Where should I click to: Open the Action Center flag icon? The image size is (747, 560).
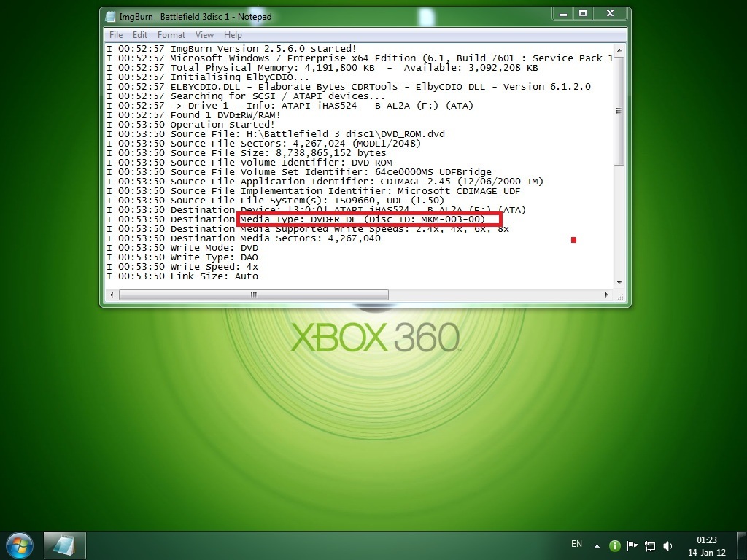(632, 545)
